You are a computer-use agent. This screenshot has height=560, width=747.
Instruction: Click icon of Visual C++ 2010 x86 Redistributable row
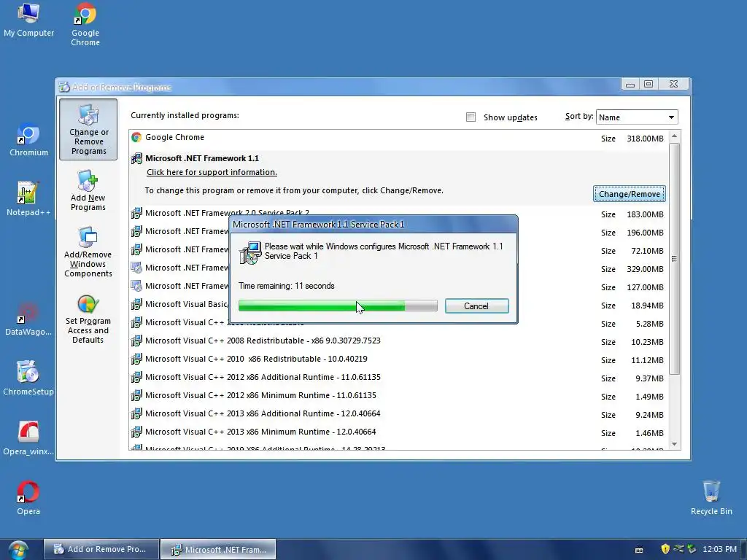point(136,359)
